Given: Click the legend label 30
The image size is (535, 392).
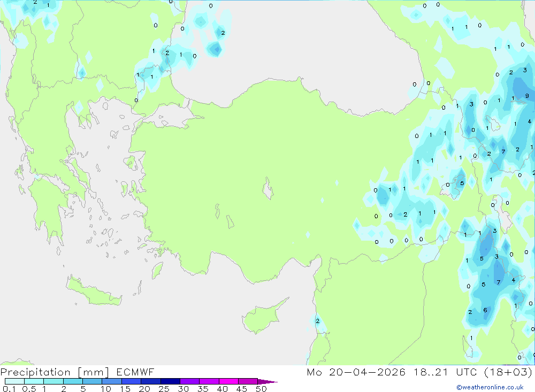Looking at the screenshot, I should pyautogui.click(x=183, y=389).
